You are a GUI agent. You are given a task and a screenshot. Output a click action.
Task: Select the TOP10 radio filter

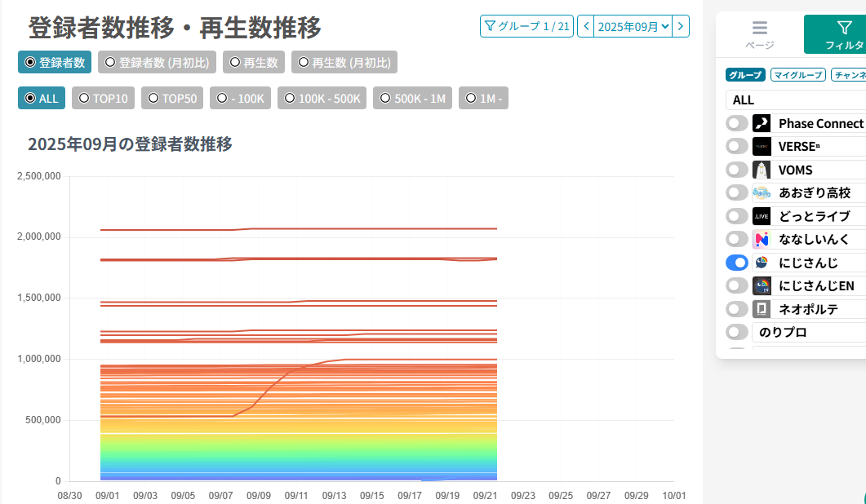[103, 98]
